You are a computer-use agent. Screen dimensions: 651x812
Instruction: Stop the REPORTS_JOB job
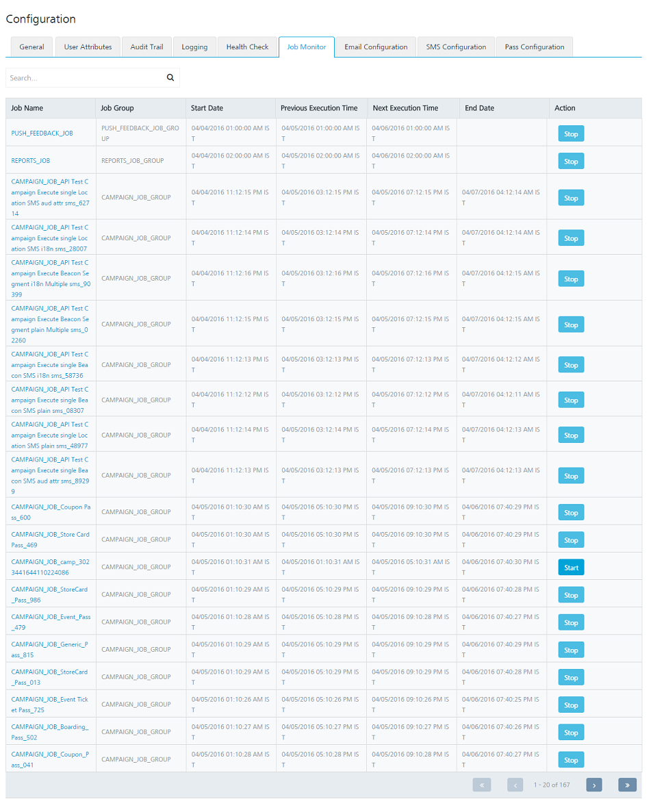[x=571, y=162]
